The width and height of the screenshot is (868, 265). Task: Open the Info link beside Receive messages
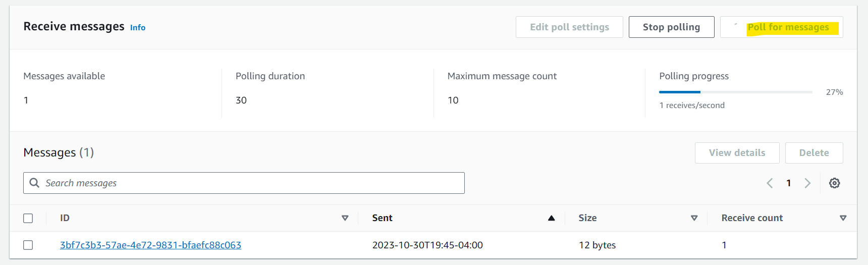coord(138,28)
